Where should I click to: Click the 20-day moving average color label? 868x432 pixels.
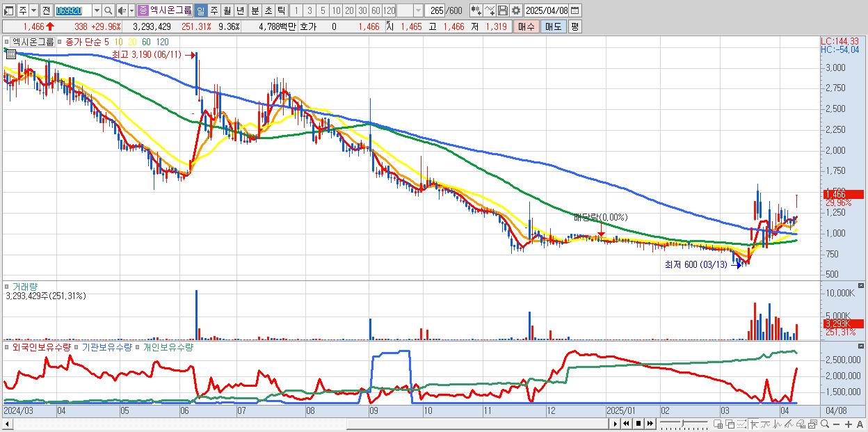click(x=132, y=42)
